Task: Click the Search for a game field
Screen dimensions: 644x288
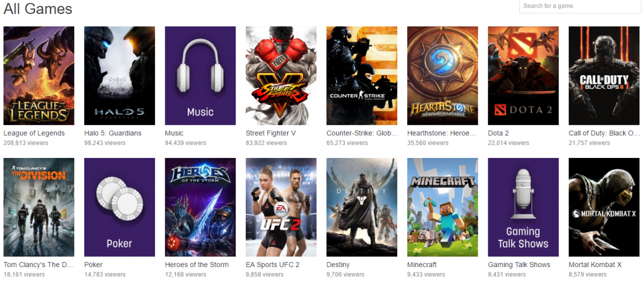Action: [x=580, y=6]
